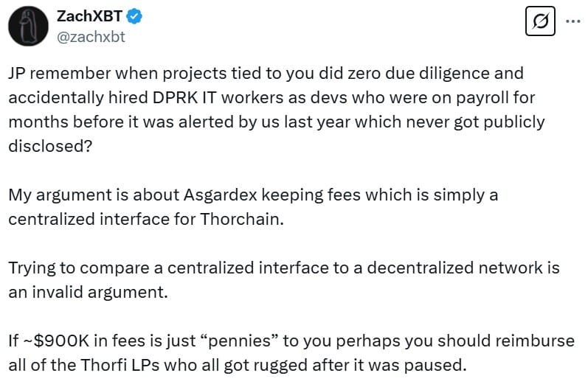Open the @zachxbt handle link
588x387 pixels.
pos(91,36)
